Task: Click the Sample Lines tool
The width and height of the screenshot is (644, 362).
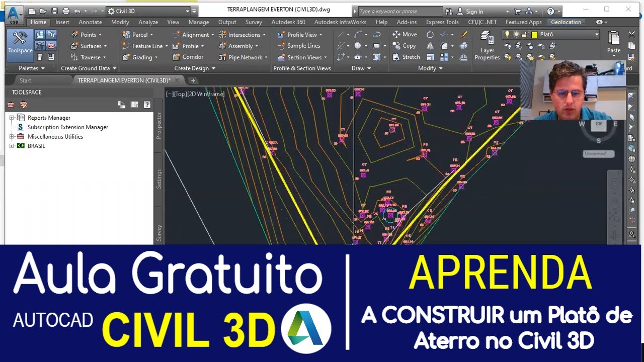Action: [299, 46]
